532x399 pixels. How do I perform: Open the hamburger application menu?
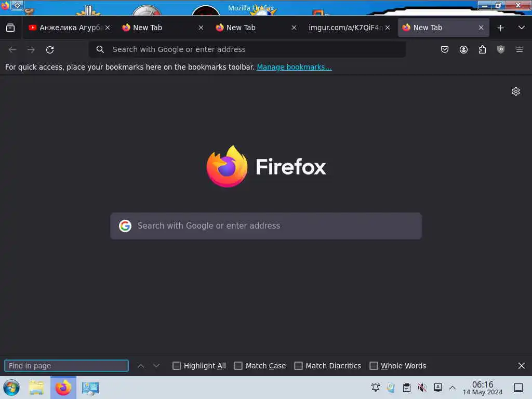click(520, 49)
